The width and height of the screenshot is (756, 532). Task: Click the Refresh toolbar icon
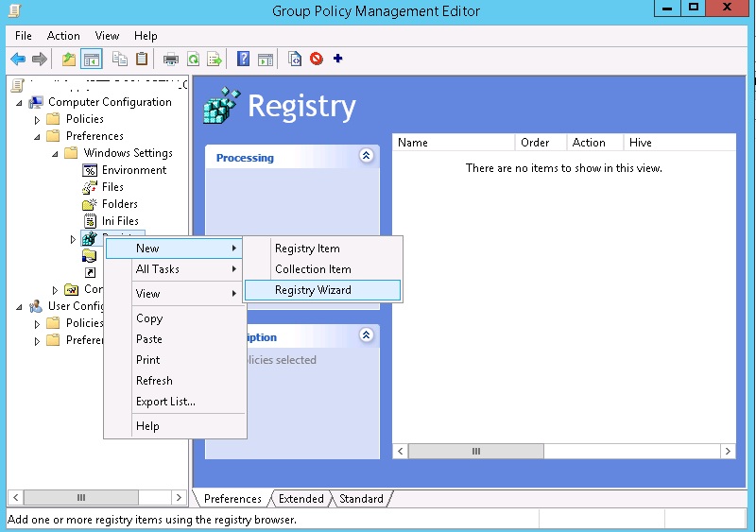(x=193, y=59)
